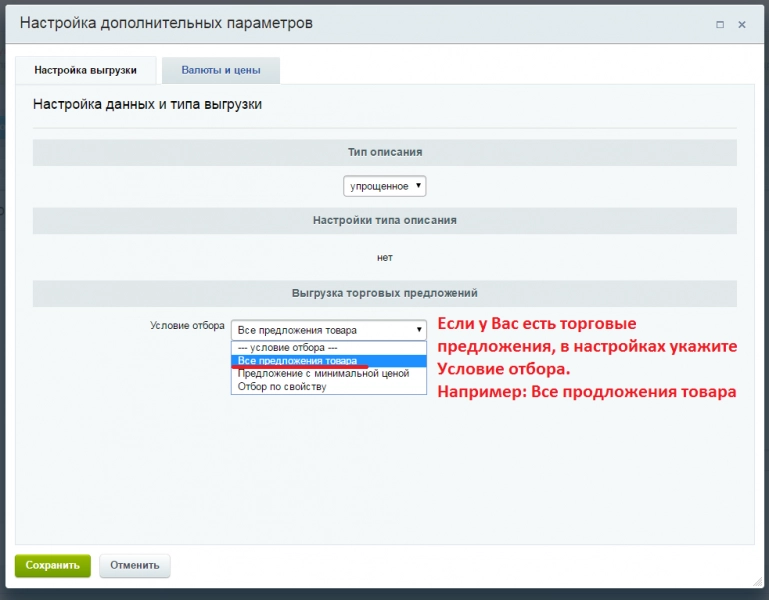Click the Условие отбора field label
769x600 pixels.
click(187, 326)
